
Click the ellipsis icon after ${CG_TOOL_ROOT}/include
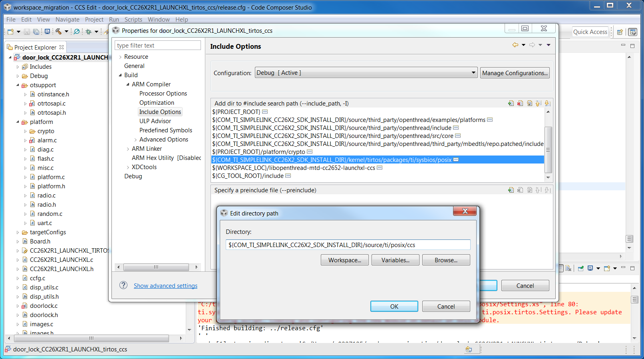[288, 176]
